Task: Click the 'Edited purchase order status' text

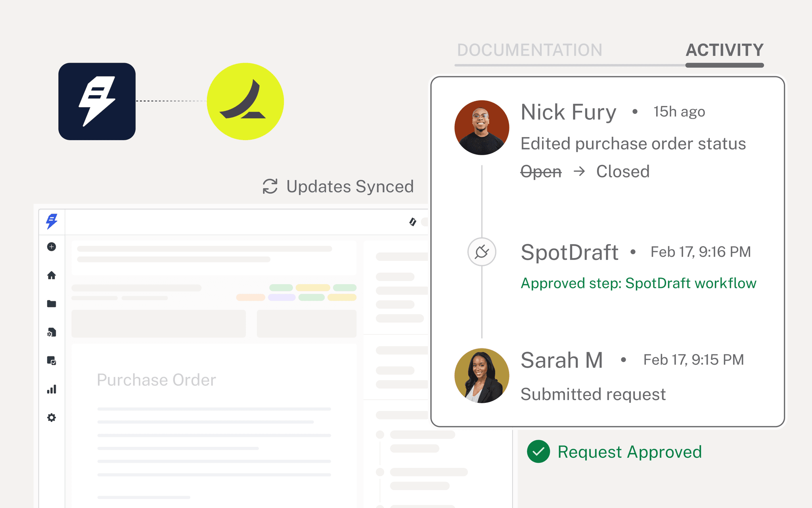Action: click(x=633, y=144)
